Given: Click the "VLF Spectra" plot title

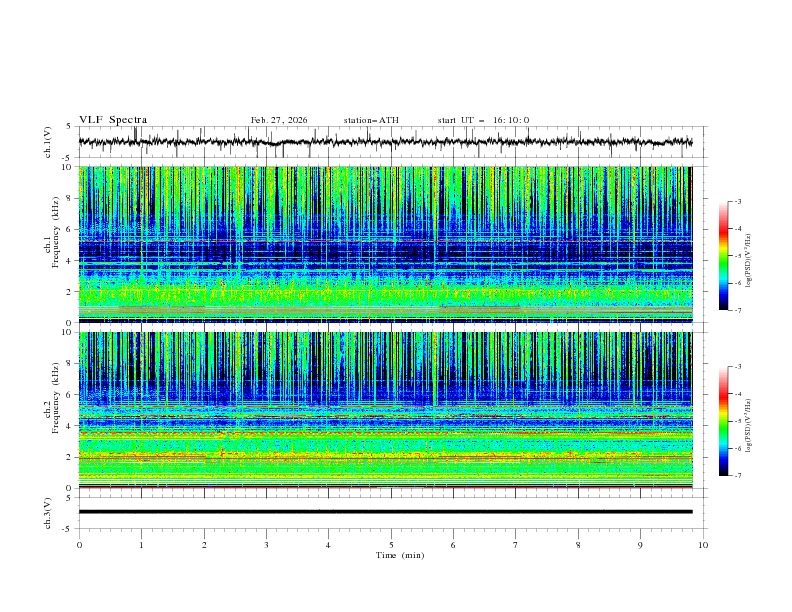Looking at the screenshot, I should [x=113, y=120].
